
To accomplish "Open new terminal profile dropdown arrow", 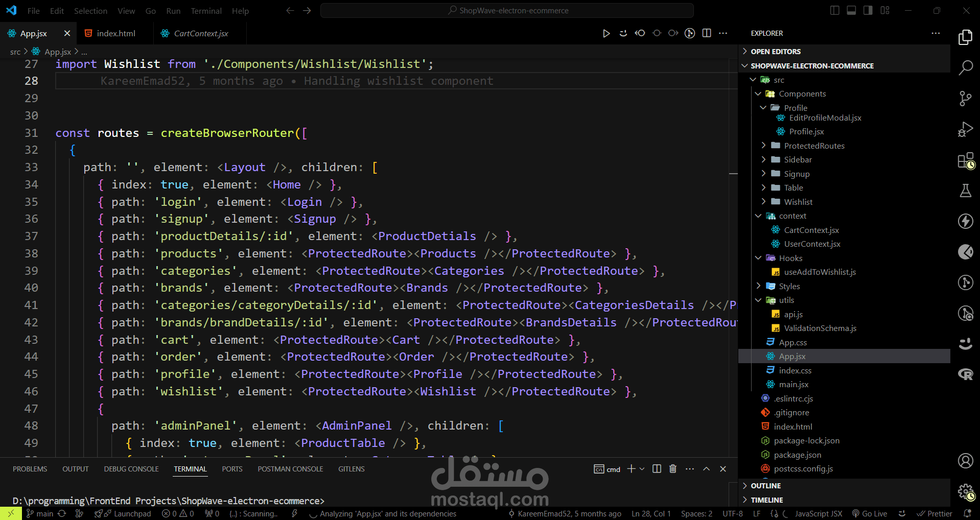I will pos(642,469).
